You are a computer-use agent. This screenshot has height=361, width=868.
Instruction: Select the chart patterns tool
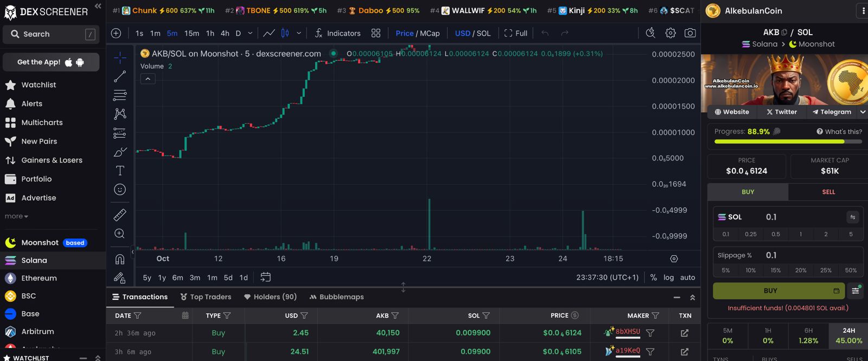click(x=120, y=114)
